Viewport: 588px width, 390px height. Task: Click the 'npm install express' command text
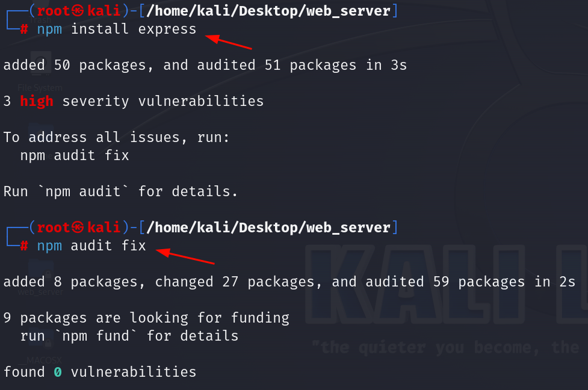tap(117, 29)
